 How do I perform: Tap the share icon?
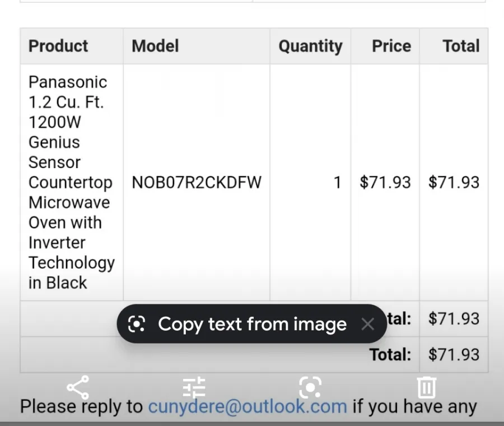tap(78, 387)
